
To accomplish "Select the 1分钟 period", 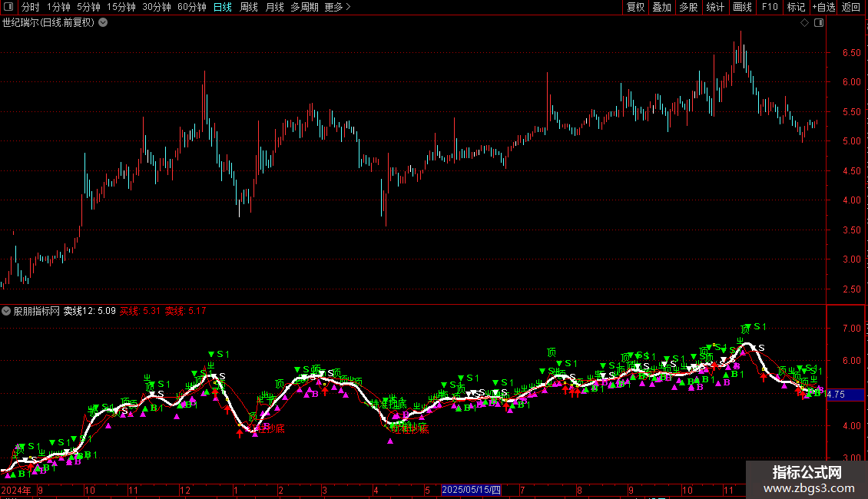I will [x=58, y=7].
